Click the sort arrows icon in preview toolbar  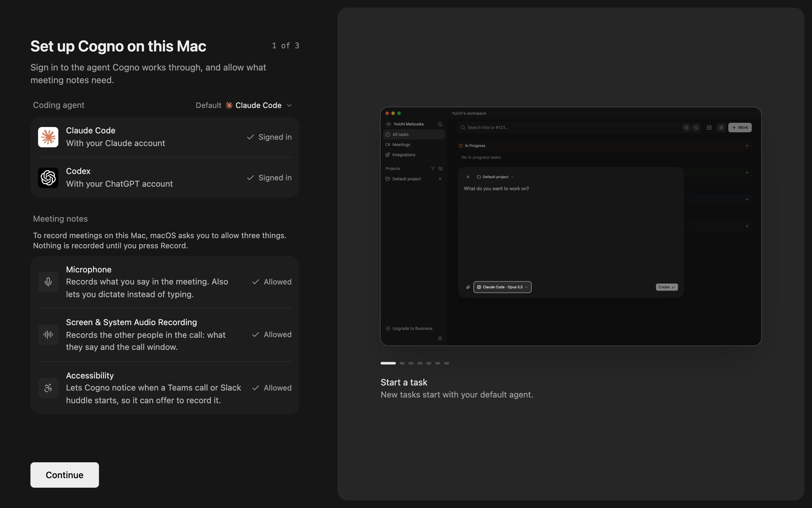coord(696,128)
